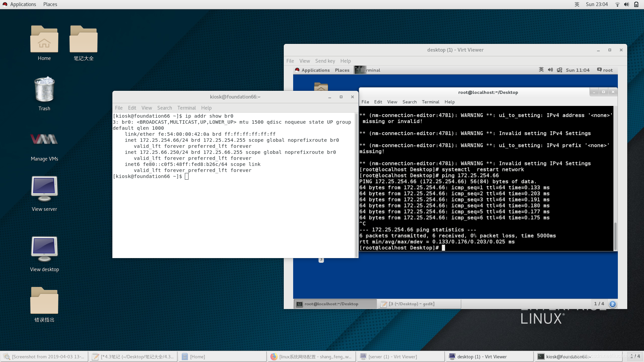Open Virt Viewer Help menu
This screenshot has width=644, height=362.
[345, 61]
